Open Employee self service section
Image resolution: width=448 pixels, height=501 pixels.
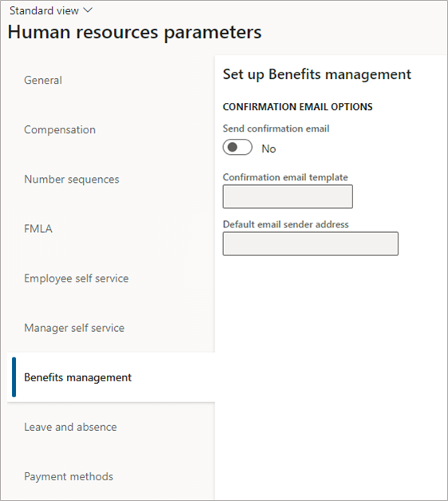pyautogui.click(x=111, y=278)
